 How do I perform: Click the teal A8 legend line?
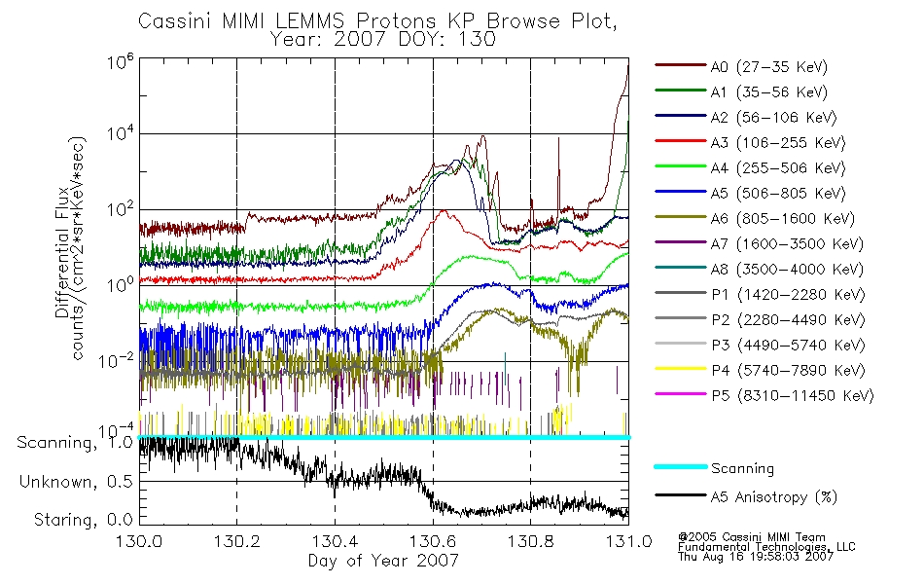[680, 268]
